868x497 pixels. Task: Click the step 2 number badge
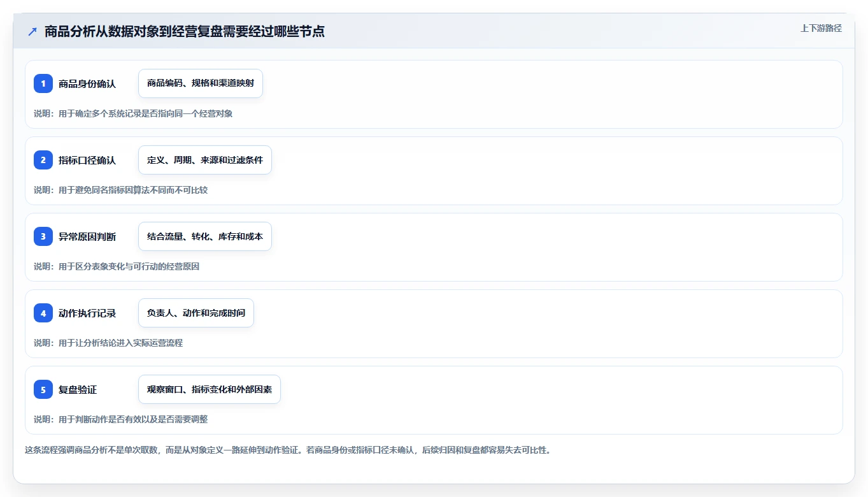[43, 160]
